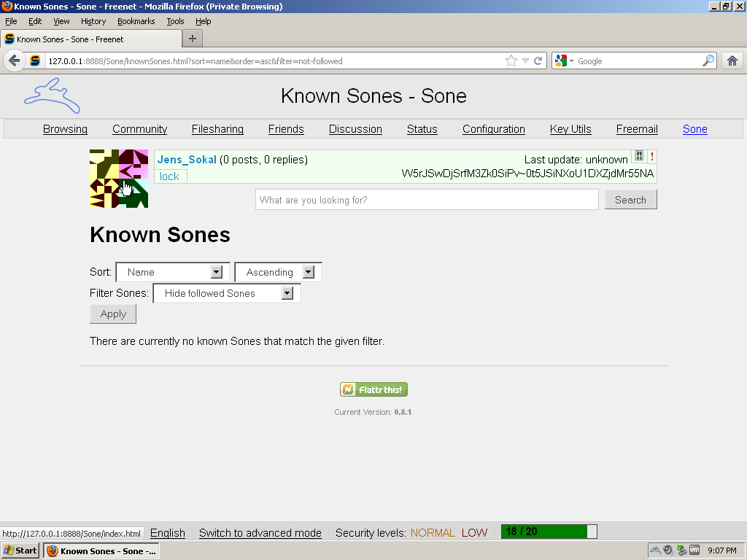The width and height of the screenshot is (747, 560).
Task: Click the vm tray icon
Action: click(694, 551)
